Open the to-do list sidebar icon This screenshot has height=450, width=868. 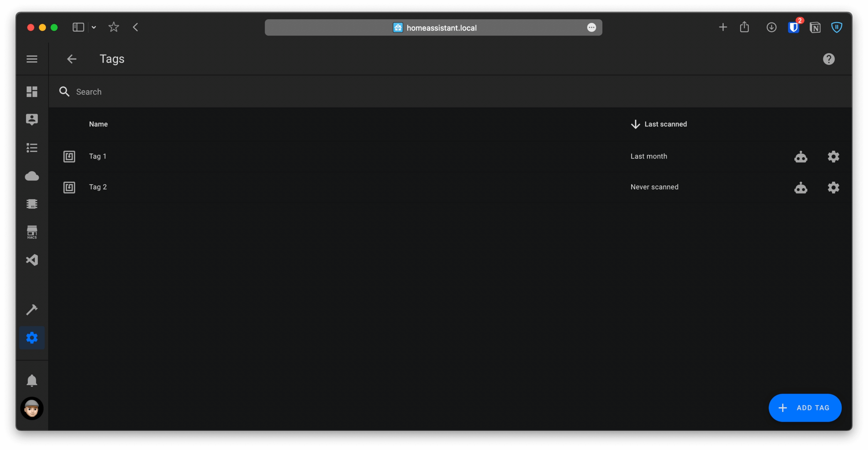coord(32,148)
